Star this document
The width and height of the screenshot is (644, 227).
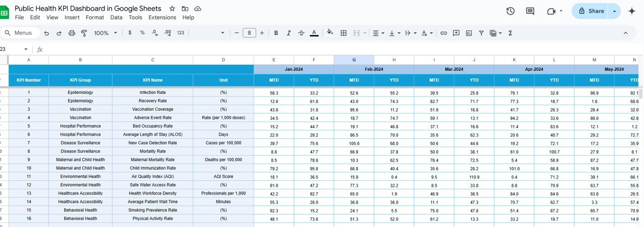(x=173, y=9)
